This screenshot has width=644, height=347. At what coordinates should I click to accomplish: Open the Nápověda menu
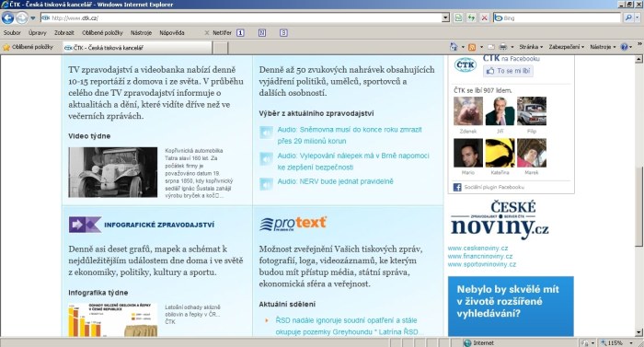click(172, 33)
